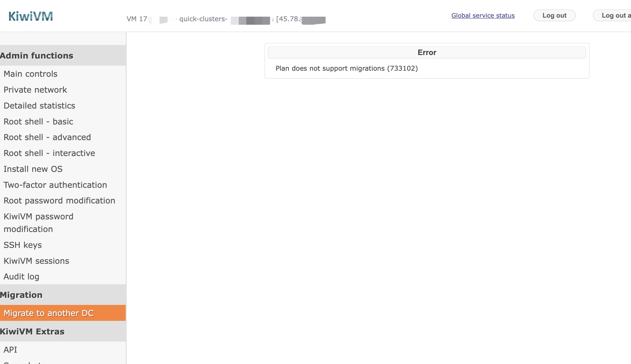Open Root password modification
The height and width of the screenshot is (364, 631).
63,200
